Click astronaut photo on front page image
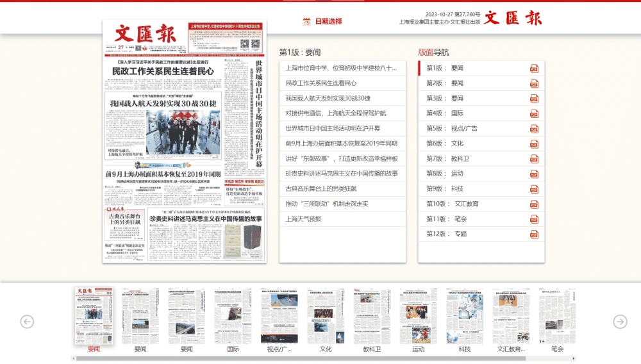The height and width of the screenshot is (364, 641). click(183, 133)
